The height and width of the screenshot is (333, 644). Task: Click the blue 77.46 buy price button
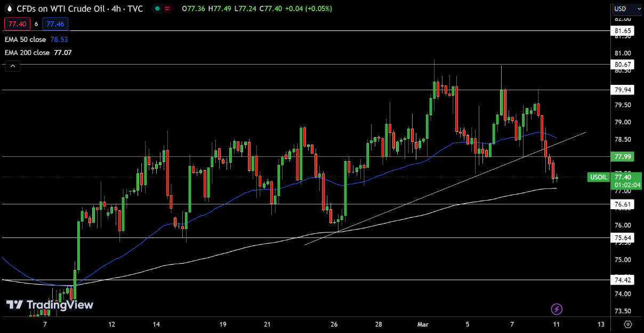click(55, 23)
